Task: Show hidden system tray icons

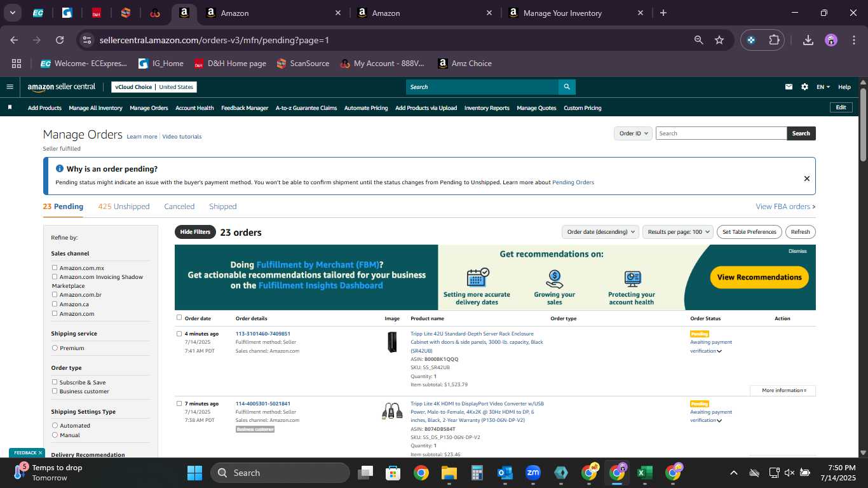Action: [x=733, y=473]
